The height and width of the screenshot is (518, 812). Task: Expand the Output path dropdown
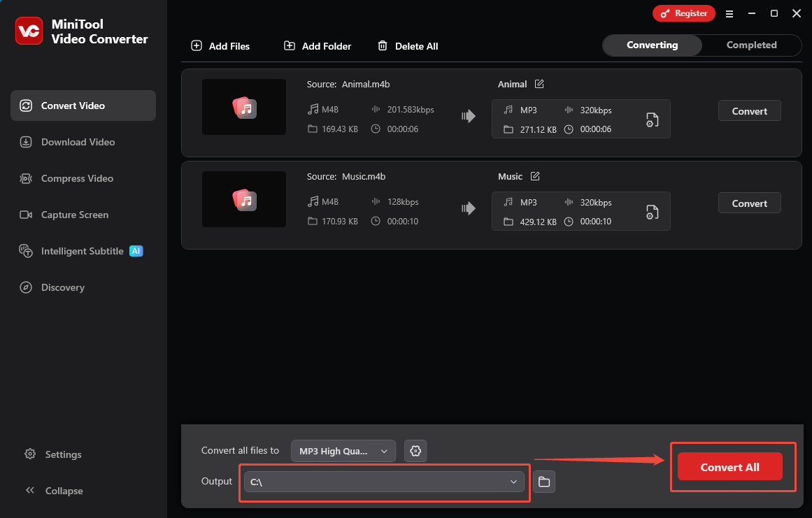click(513, 482)
